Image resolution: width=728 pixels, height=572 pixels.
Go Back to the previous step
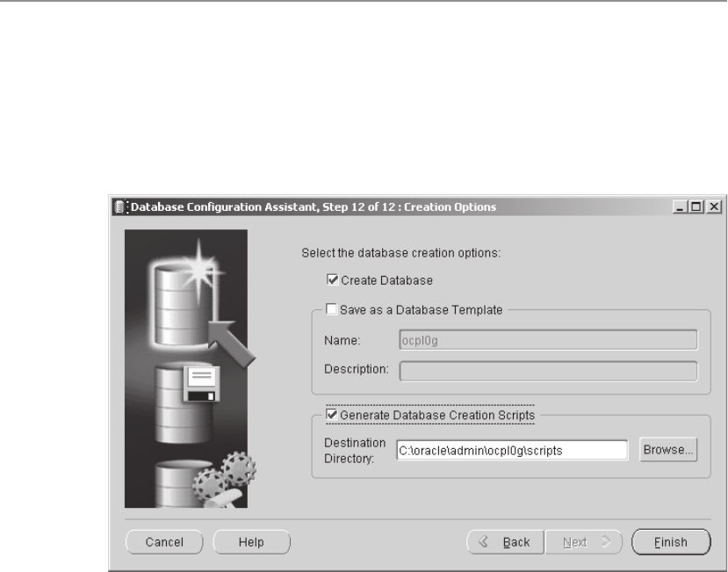click(505, 542)
